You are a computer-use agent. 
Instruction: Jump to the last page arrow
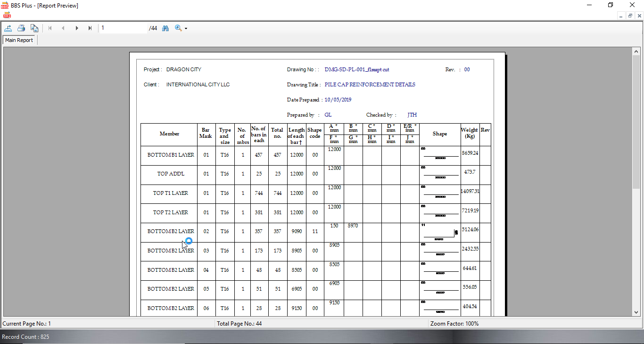(90, 28)
